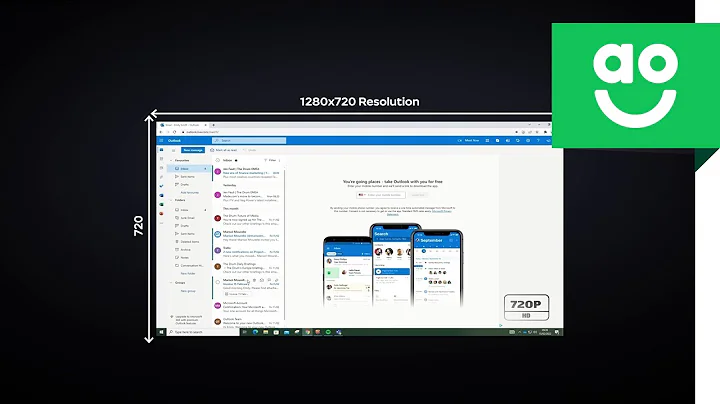
Task: Open the Junk Email folder
Action: pos(187,218)
